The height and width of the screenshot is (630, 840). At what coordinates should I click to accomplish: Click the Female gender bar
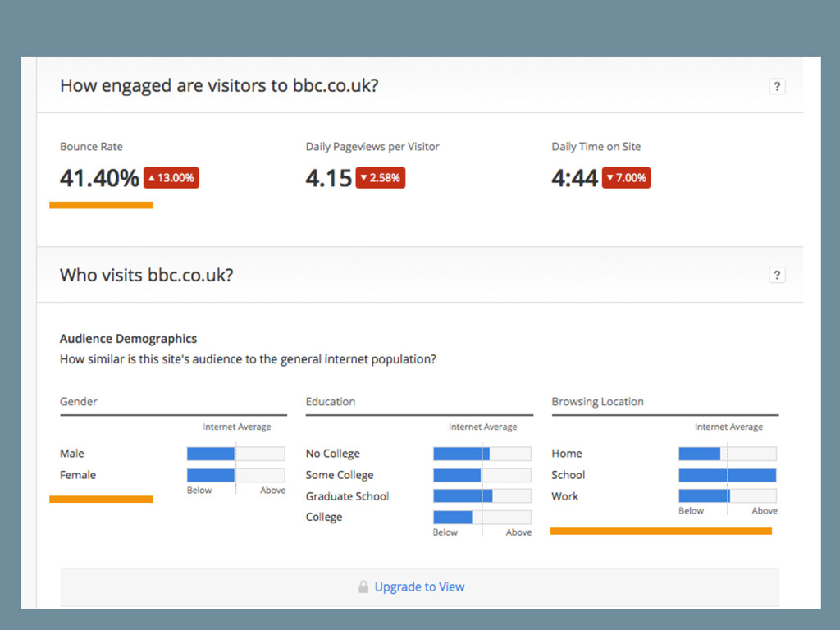[235, 475]
